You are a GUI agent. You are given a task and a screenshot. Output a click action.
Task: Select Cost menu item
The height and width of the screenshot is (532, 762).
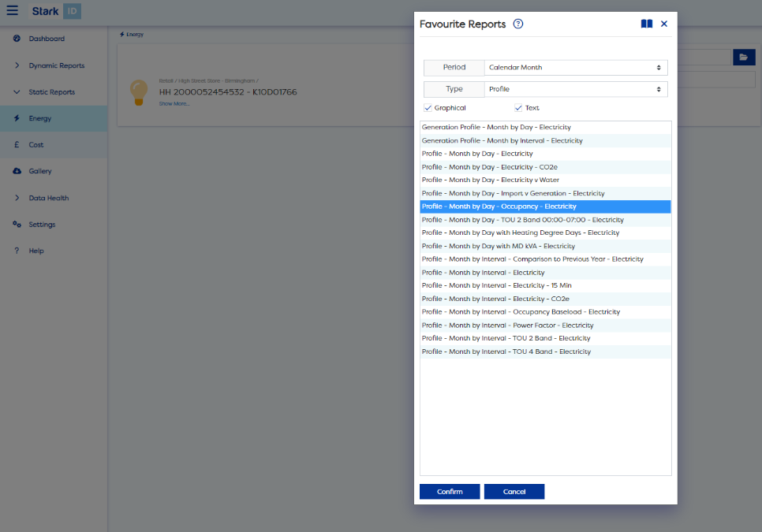(36, 145)
